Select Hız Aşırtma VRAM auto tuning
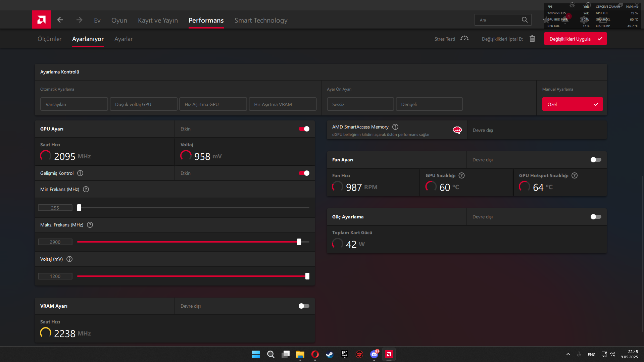 pyautogui.click(x=283, y=104)
